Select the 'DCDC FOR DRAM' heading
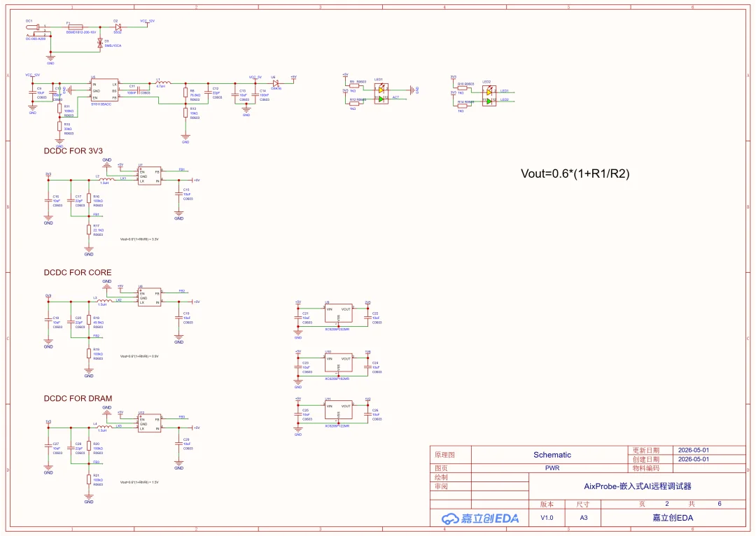Viewport: 756px width, 536px height. [78, 399]
